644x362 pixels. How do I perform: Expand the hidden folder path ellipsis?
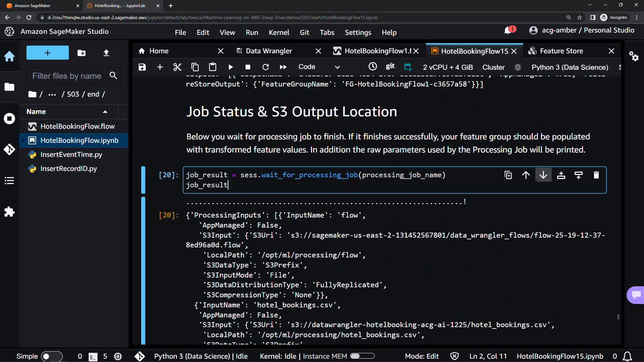pos(52,95)
